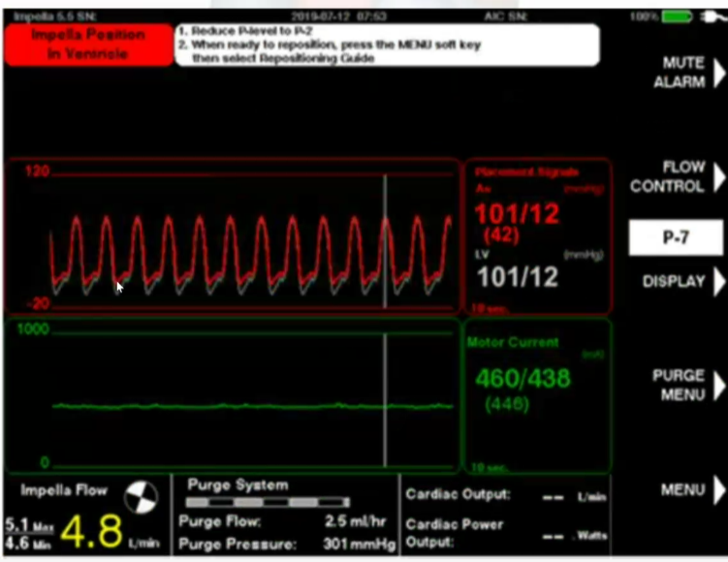This screenshot has width=728, height=562.
Task: Click the arrow next to FLOW CONTROL
Action: tap(718, 177)
